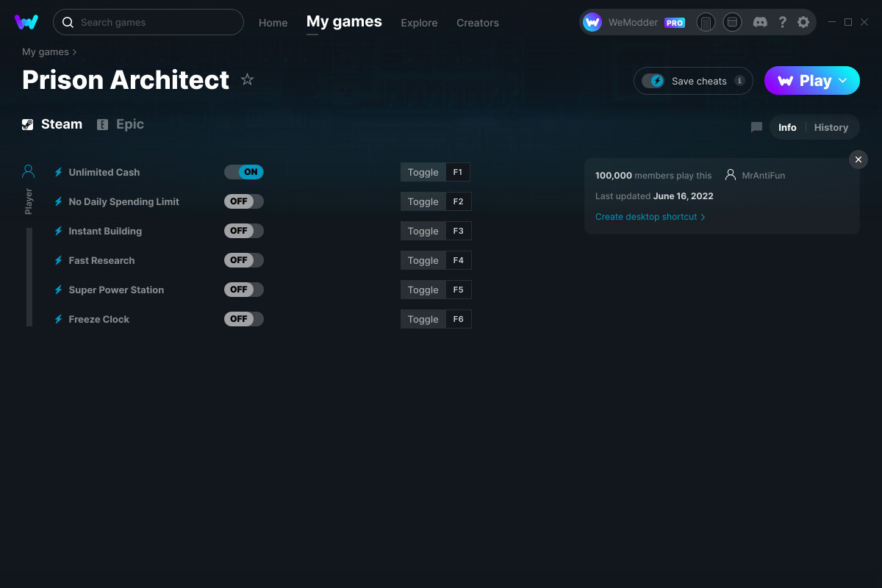Viewport: 882px width, 588px height.
Task: Open the comments chat bubble icon
Action: 756,127
